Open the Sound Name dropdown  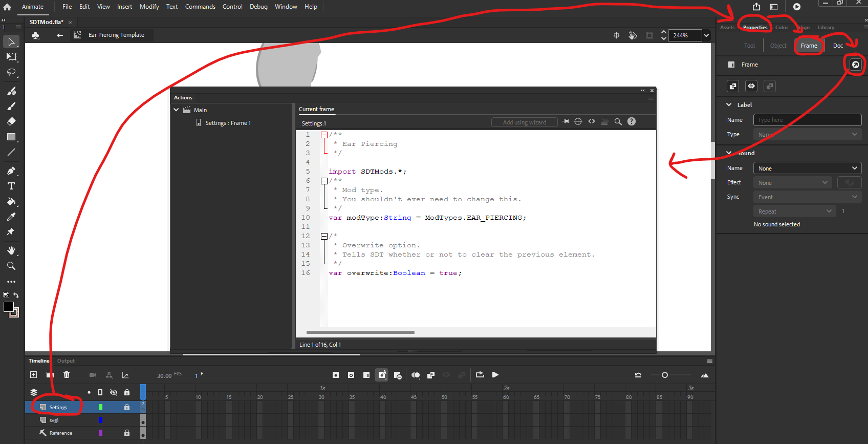point(807,168)
